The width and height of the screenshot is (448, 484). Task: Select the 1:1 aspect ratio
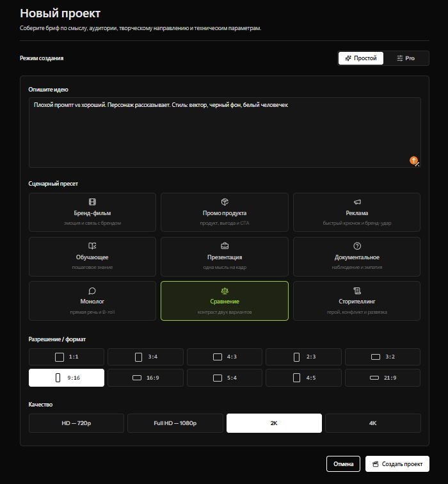click(67, 357)
